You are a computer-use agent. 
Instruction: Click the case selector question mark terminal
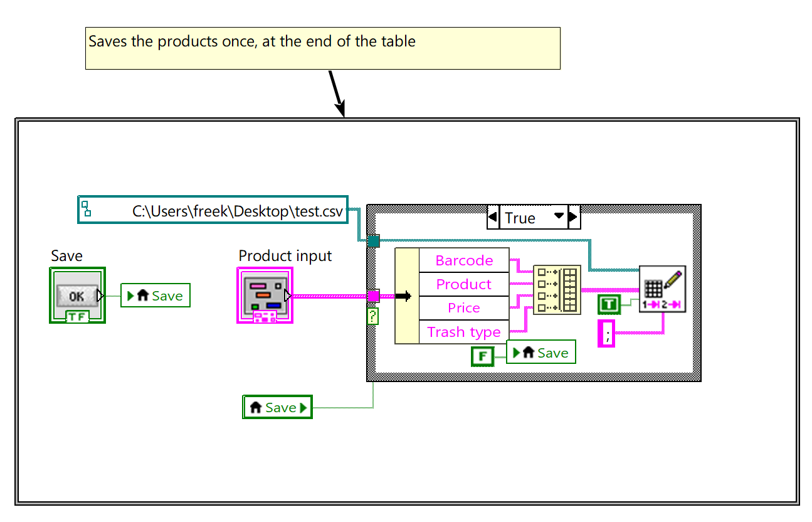point(373,316)
